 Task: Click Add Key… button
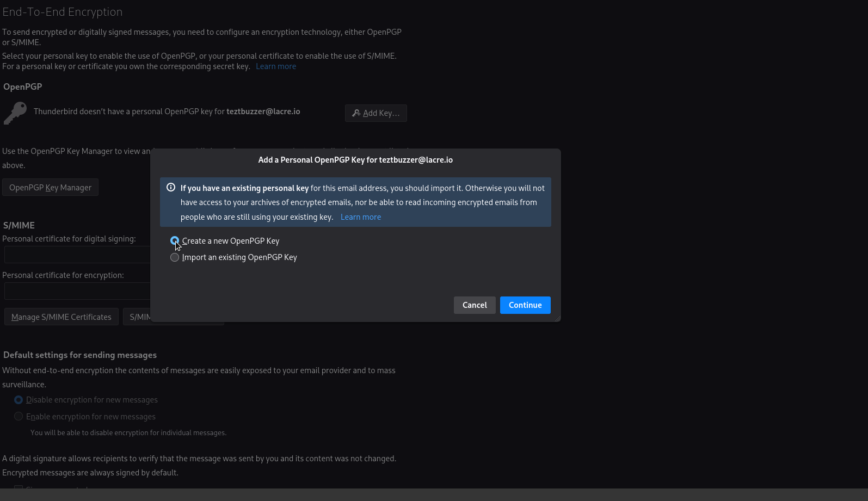point(376,113)
